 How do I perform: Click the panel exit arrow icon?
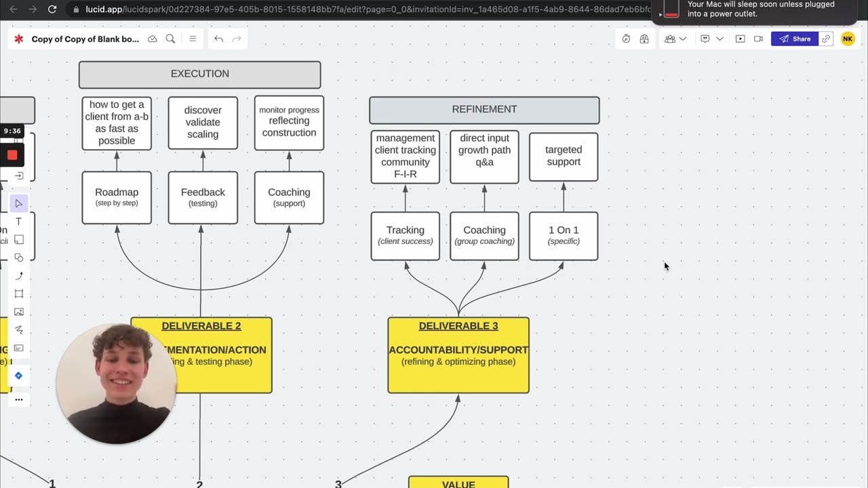pos(19,176)
